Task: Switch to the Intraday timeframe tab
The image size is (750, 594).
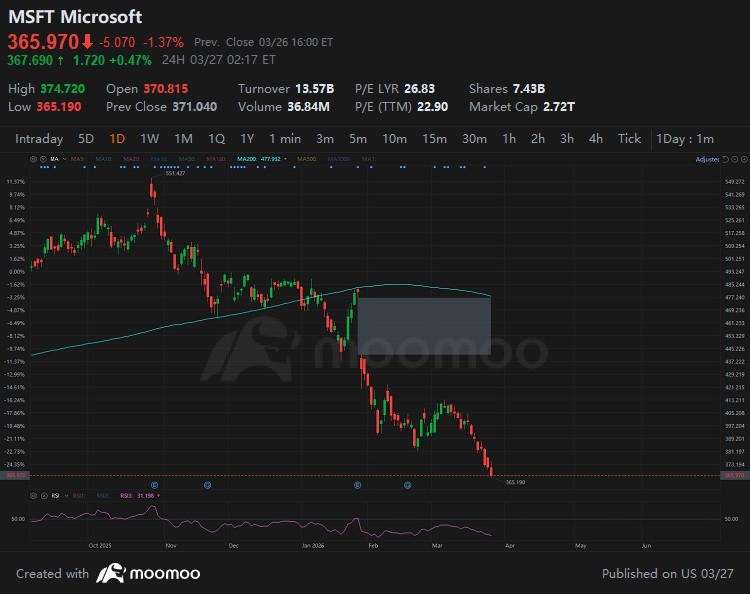Action: click(39, 139)
